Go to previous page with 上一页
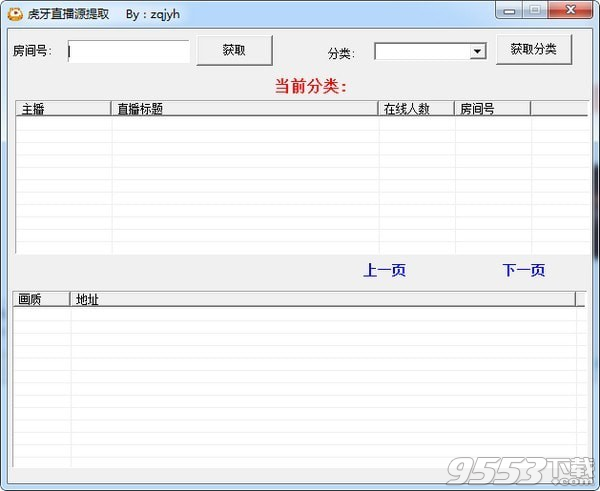This screenshot has height=491, width=600. (385, 270)
